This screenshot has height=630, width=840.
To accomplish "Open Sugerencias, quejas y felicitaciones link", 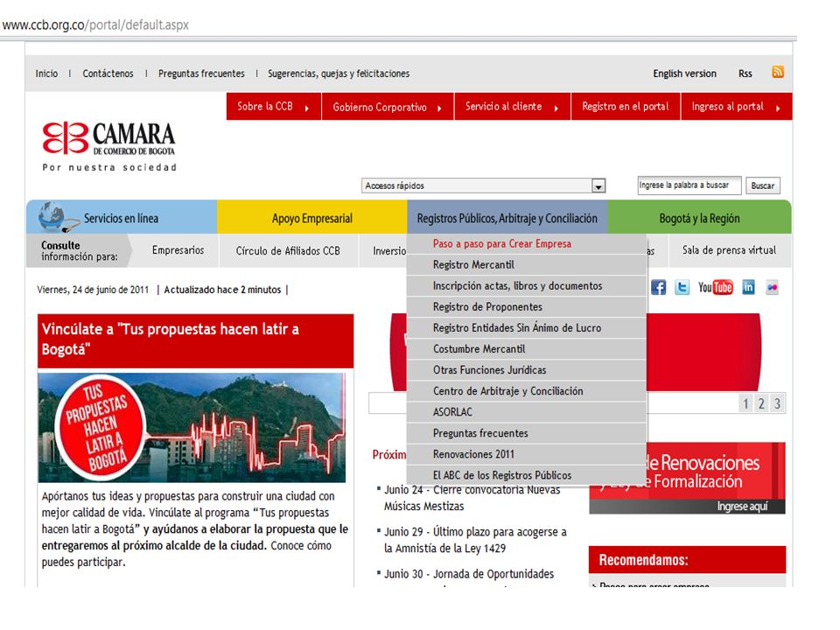I will point(339,73).
